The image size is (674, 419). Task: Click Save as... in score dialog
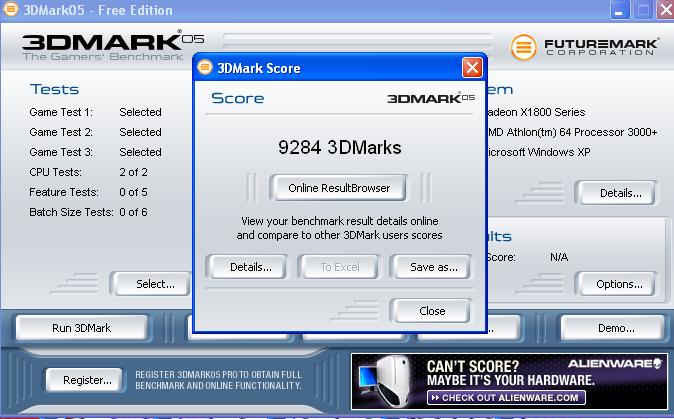[x=433, y=267]
